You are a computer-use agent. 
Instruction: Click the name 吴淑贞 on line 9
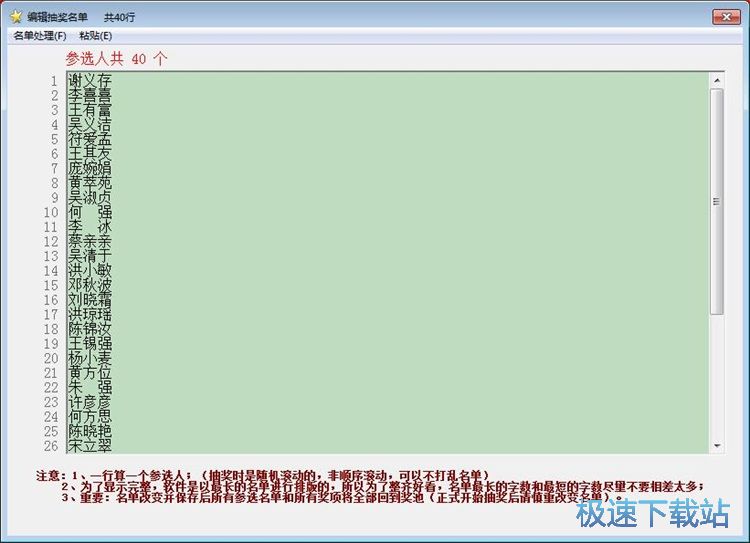tap(90, 198)
